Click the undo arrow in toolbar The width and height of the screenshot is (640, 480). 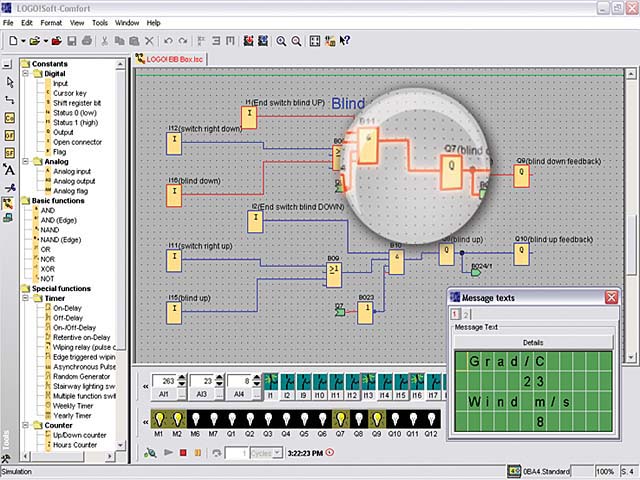[x=168, y=41]
